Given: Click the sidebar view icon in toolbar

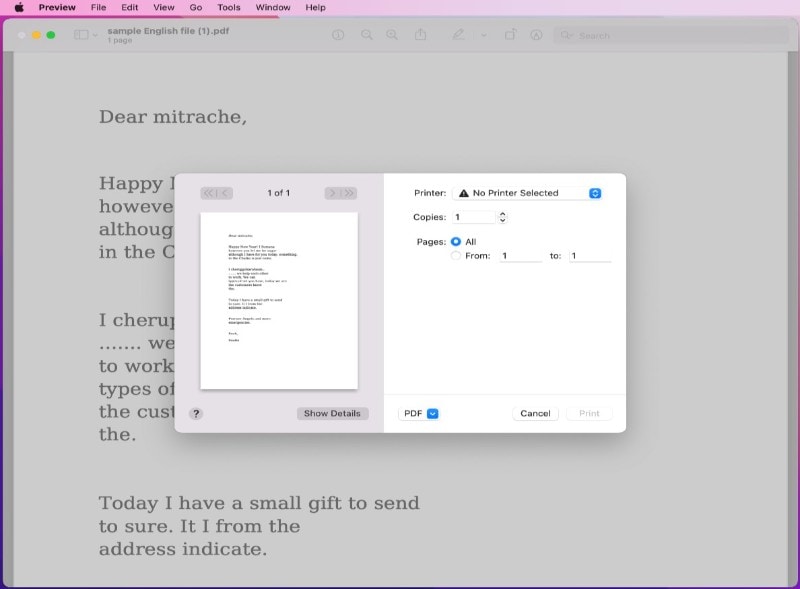Looking at the screenshot, I should (x=81, y=35).
